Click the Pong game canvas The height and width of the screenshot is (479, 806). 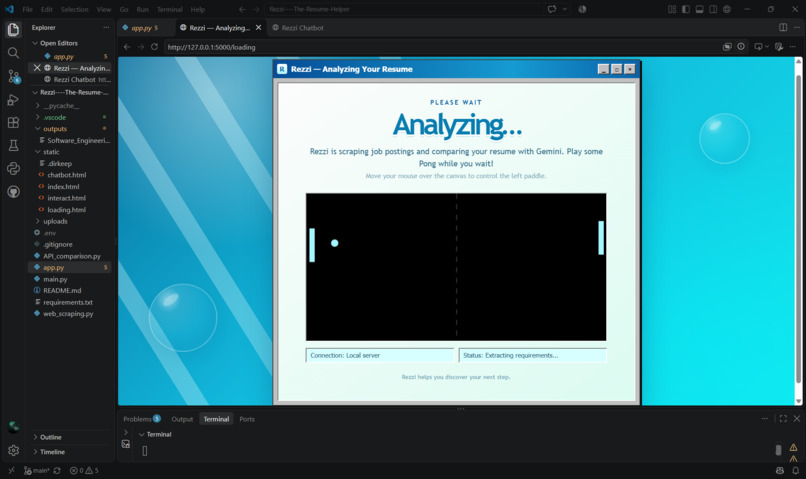pos(456,267)
